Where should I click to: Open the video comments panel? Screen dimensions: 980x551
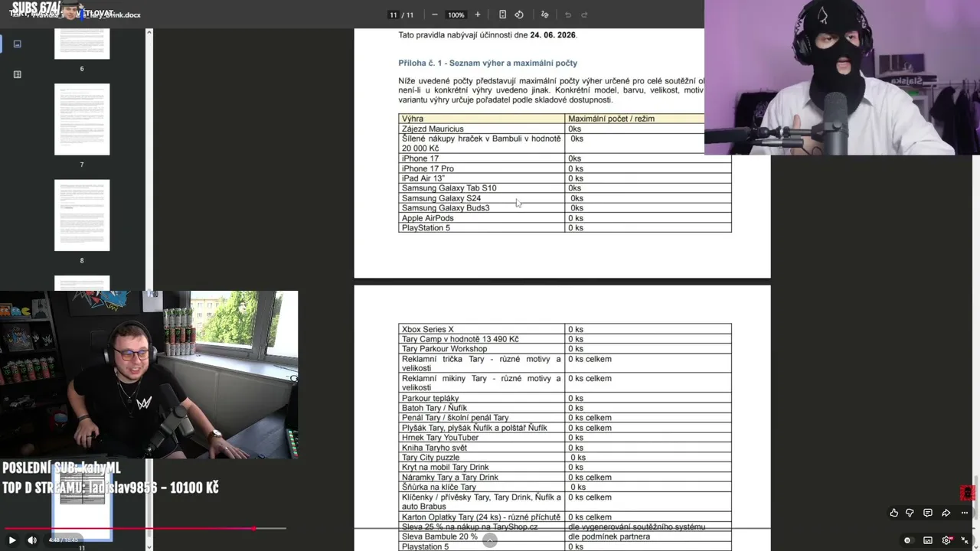[928, 513]
